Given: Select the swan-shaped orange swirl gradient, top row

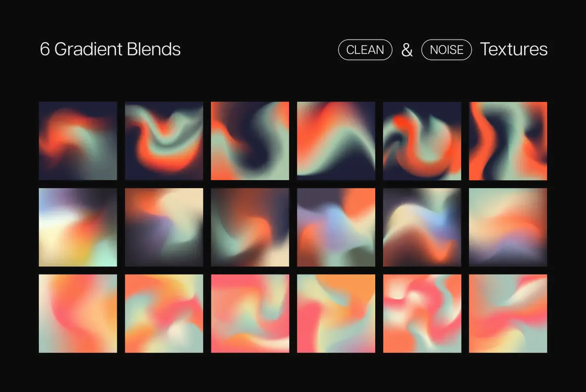Looking at the screenshot, I should [x=164, y=141].
